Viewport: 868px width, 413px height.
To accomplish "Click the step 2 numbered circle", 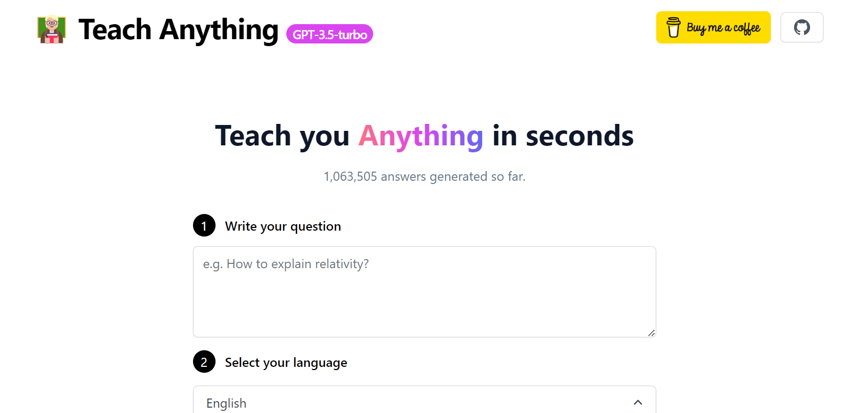I will click(203, 362).
